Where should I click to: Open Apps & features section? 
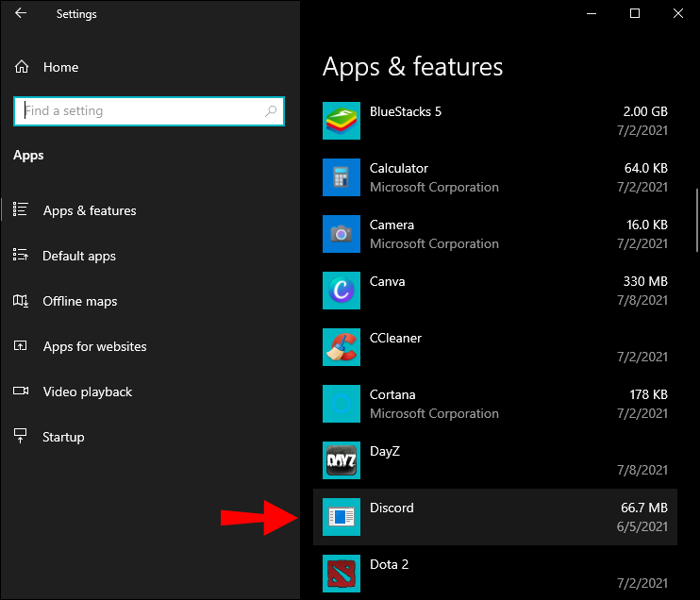coord(90,210)
